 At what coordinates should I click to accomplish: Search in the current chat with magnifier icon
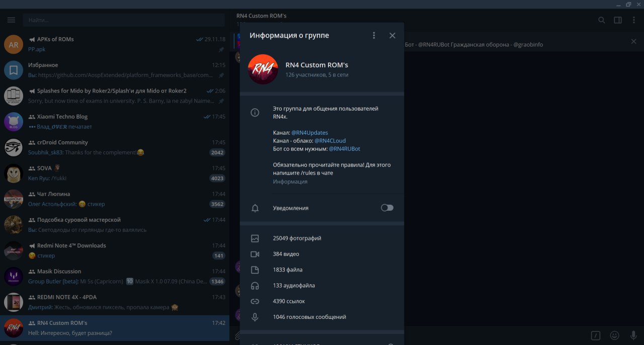coord(602,20)
